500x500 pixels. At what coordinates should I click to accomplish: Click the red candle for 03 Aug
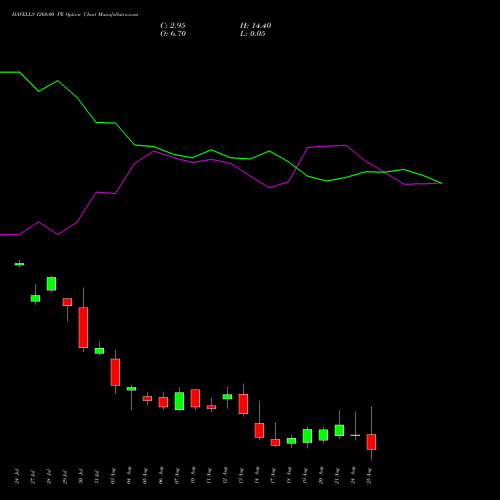click(115, 372)
